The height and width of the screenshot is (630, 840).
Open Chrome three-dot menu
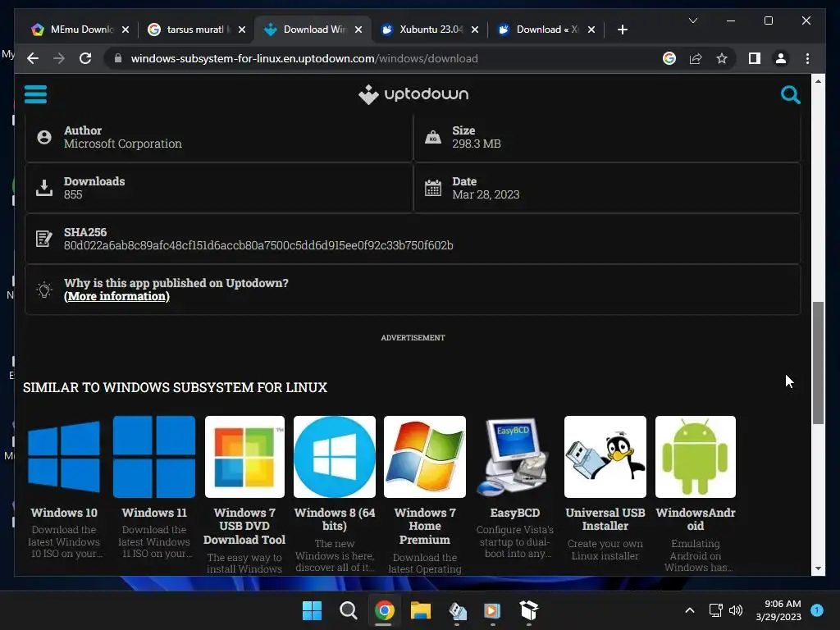(x=807, y=58)
